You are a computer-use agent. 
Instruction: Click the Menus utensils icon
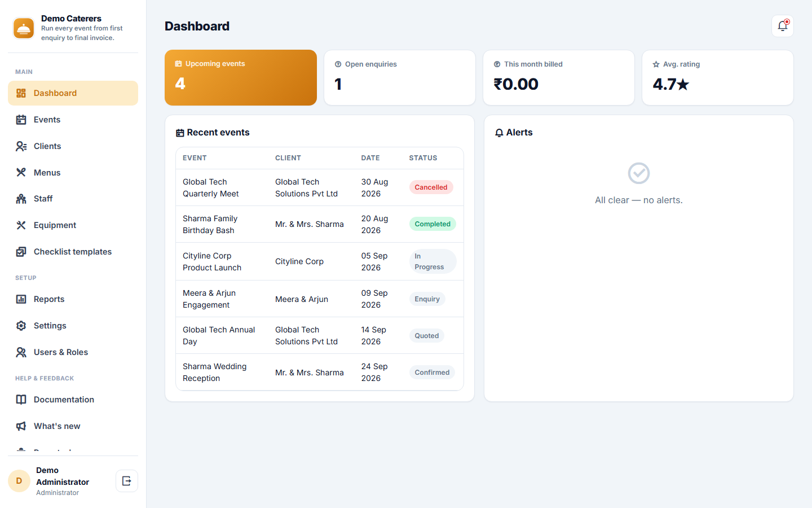(21, 173)
